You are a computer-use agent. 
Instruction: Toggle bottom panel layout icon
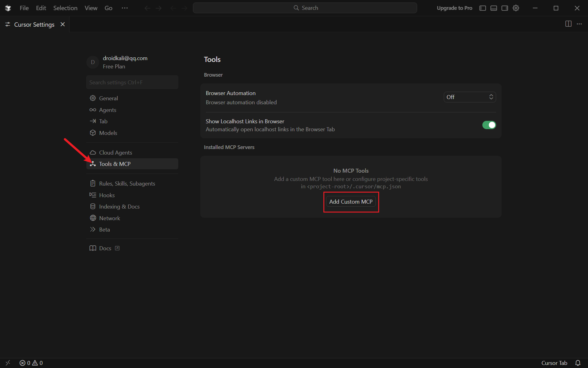coord(494,8)
